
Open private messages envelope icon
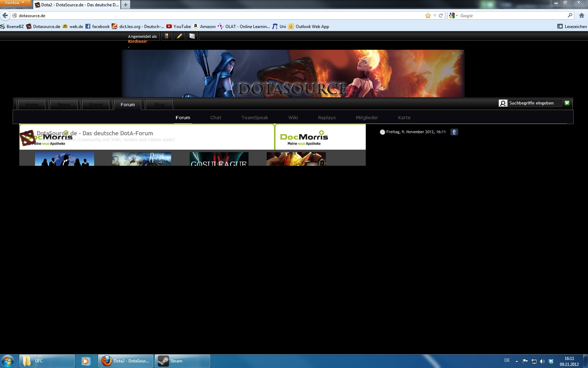[x=192, y=36]
